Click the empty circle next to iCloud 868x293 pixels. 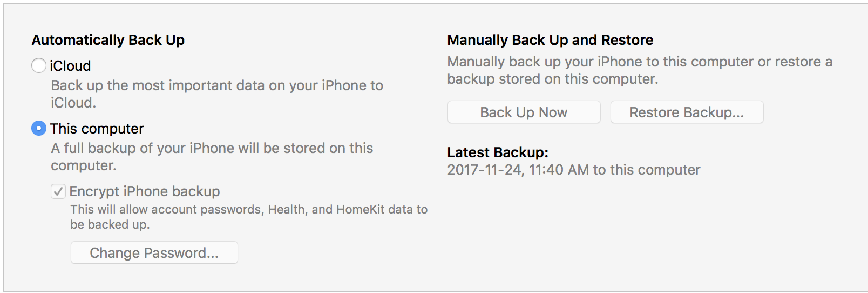tap(39, 66)
